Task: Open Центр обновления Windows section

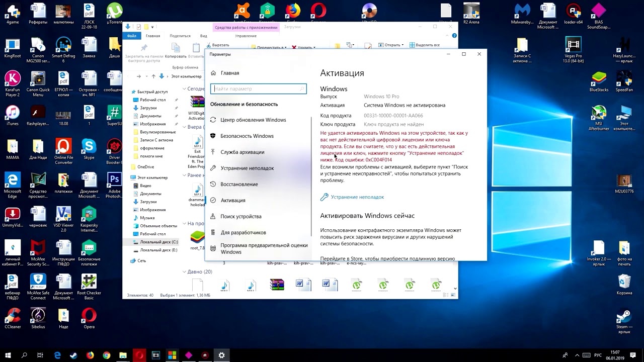Action: (248, 120)
